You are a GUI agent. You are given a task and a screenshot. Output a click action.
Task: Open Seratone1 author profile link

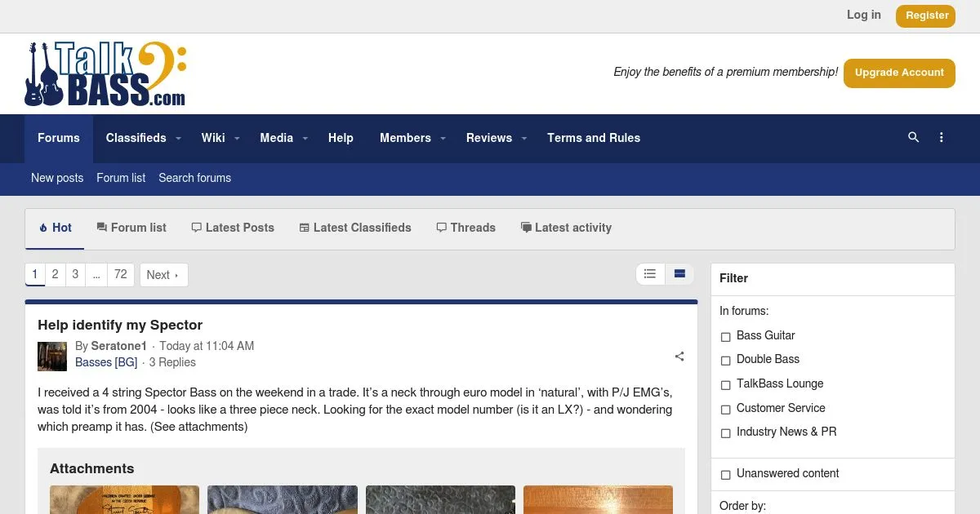pyautogui.click(x=119, y=346)
